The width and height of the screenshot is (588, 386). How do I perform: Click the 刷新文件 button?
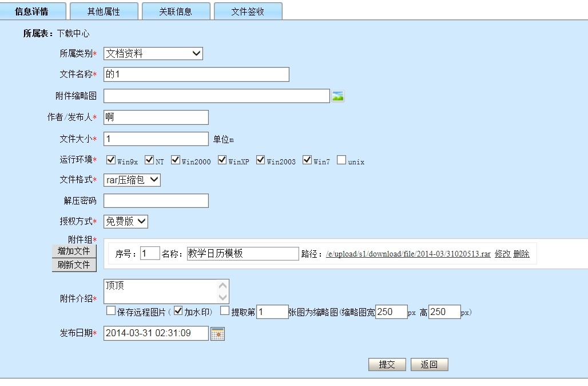click(x=74, y=265)
